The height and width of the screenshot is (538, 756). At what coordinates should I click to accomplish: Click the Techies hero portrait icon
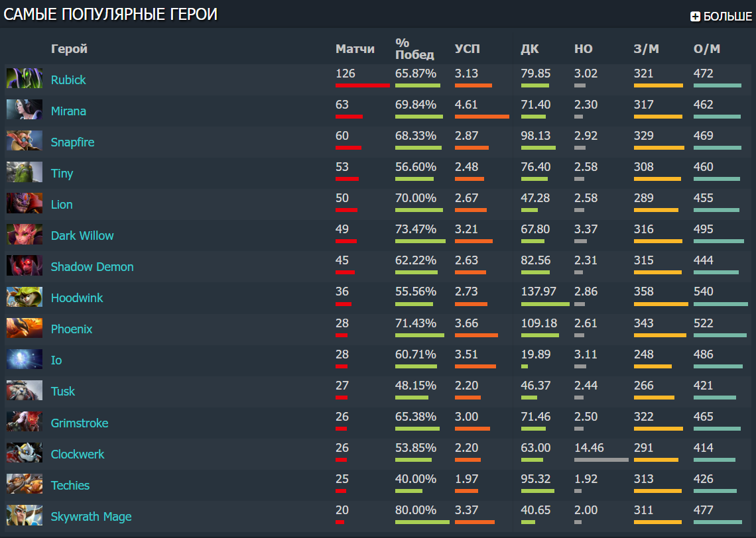coord(25,484)
